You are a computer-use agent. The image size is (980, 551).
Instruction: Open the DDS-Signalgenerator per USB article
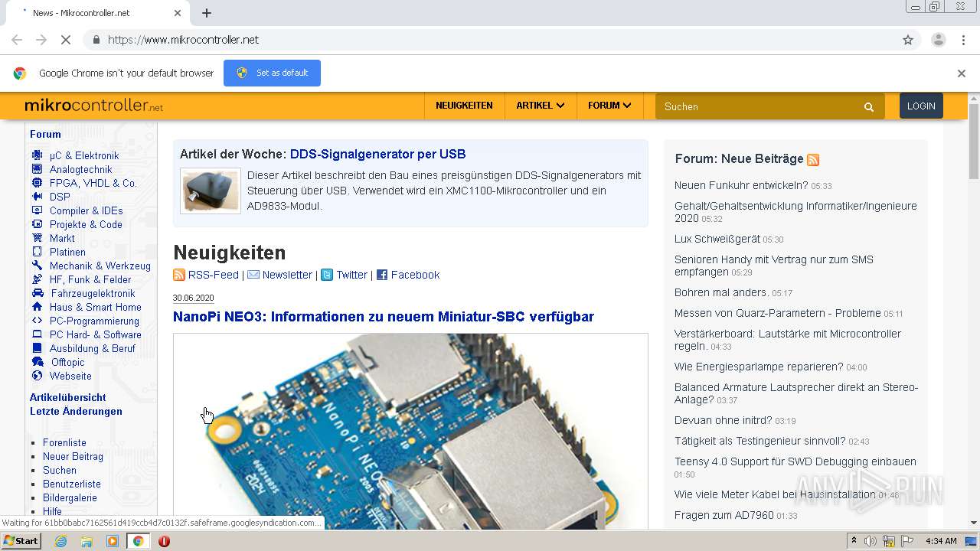377,154
